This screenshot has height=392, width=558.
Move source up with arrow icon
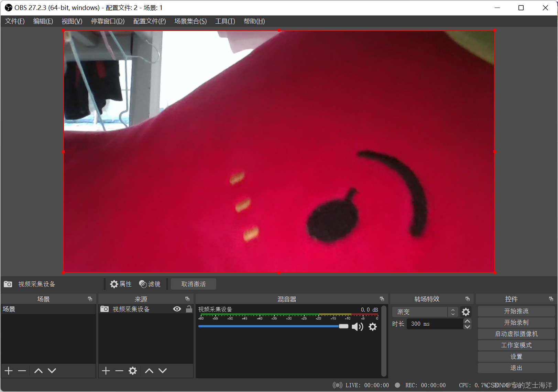pos(149,371)
